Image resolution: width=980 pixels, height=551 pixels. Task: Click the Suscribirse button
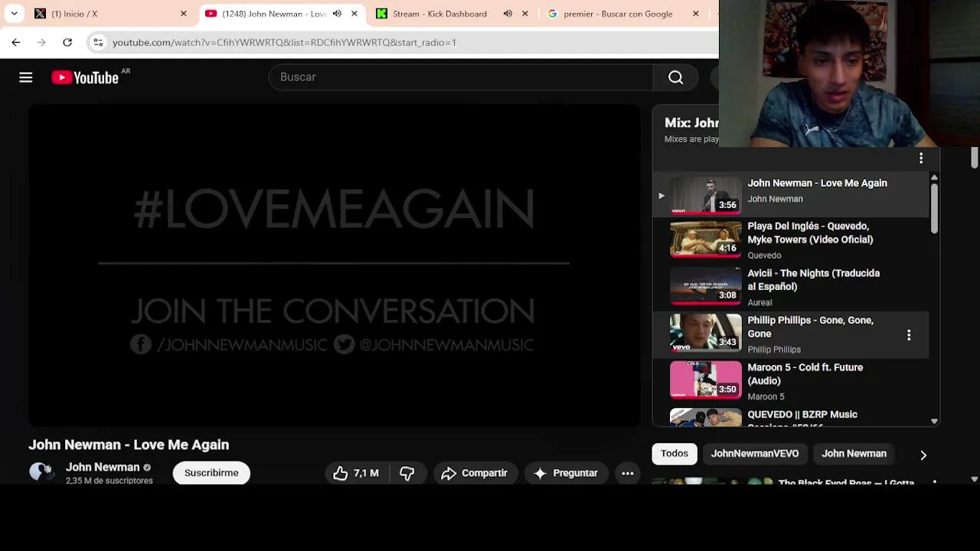coord(211,473)
